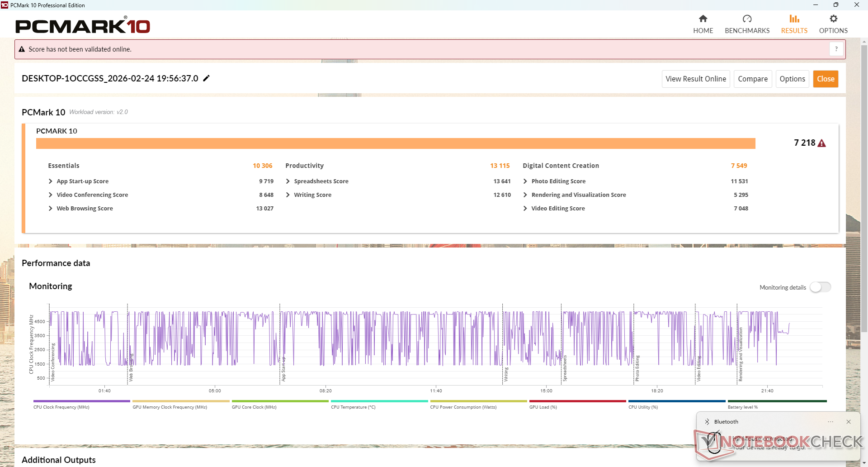The image size is (868, 467).
Task: Open the Benchmarks gauge icon
Action: tap(747, 19)
